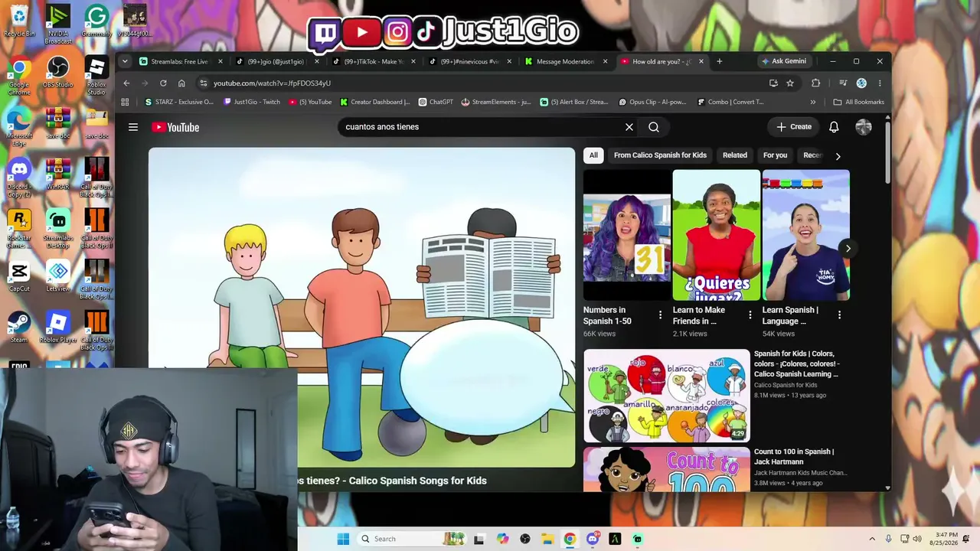Select the 'From Calico Spanish for Kids' chip

coord(660,155)
